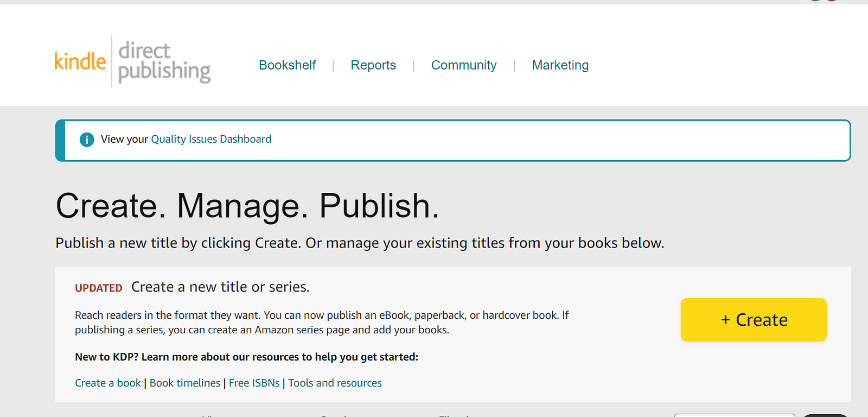Click the blue info icon in the banner
This screenshot has width=868, height=417.
(87, 140)
